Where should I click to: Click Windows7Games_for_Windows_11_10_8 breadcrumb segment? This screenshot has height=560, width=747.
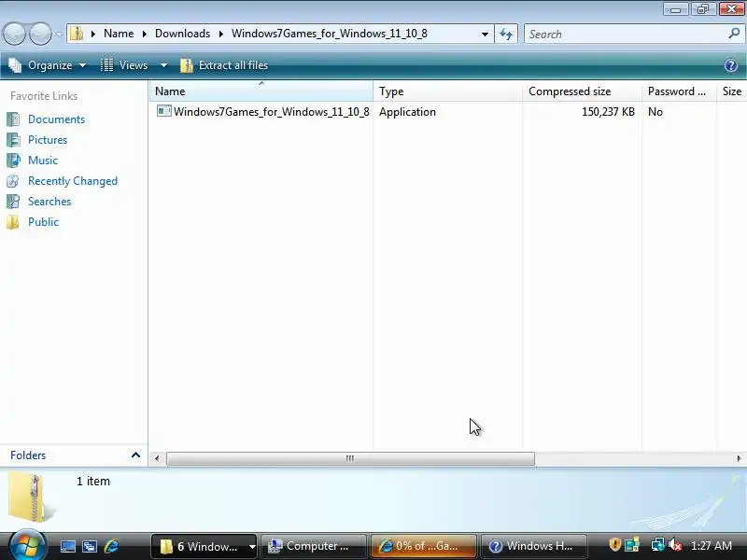[x=330, y=34]
